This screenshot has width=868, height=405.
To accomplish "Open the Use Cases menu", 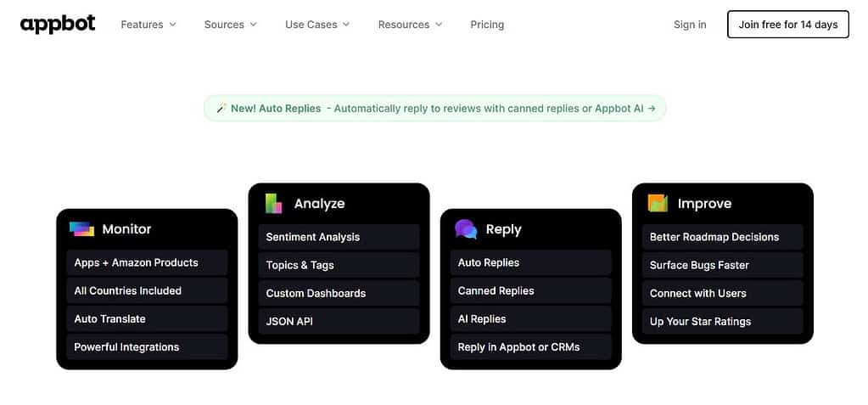I will coord(317,25).
